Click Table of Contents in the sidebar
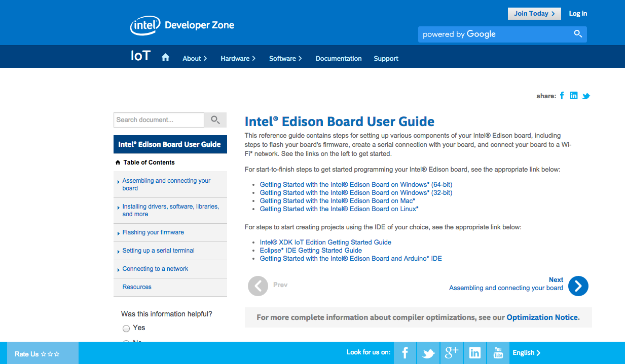 [149, 163]
